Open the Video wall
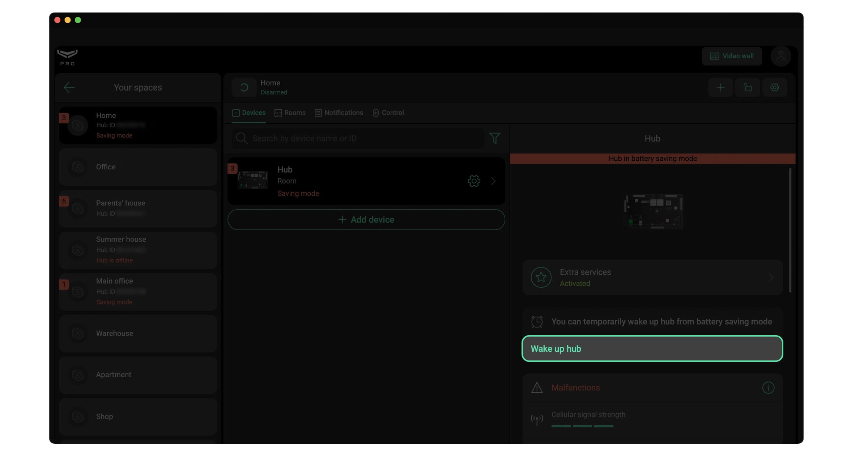 [732, 56]
